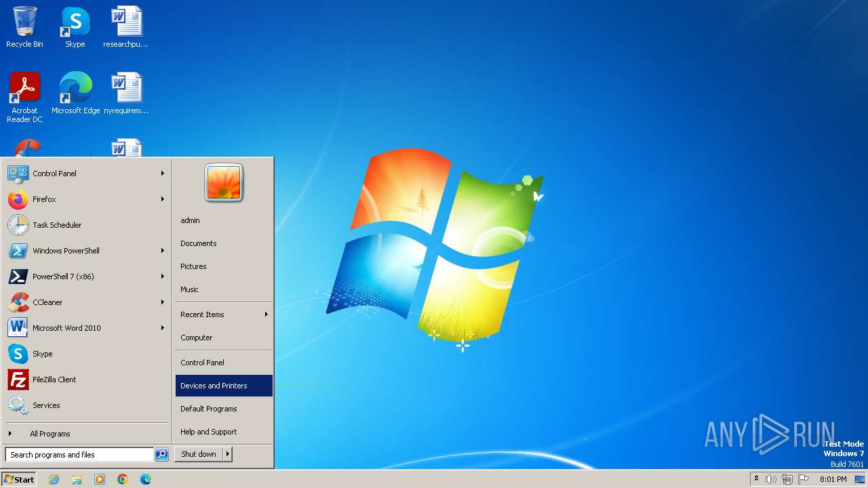Viewport: 868px width, 488px height.
Task: Open admin user folder link
Action: point(224,220)
